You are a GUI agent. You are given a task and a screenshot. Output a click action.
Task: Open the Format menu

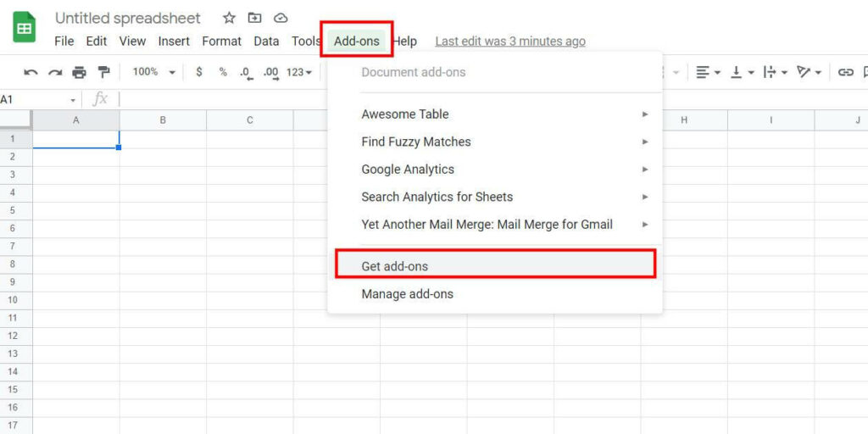(x=222, y=41)
